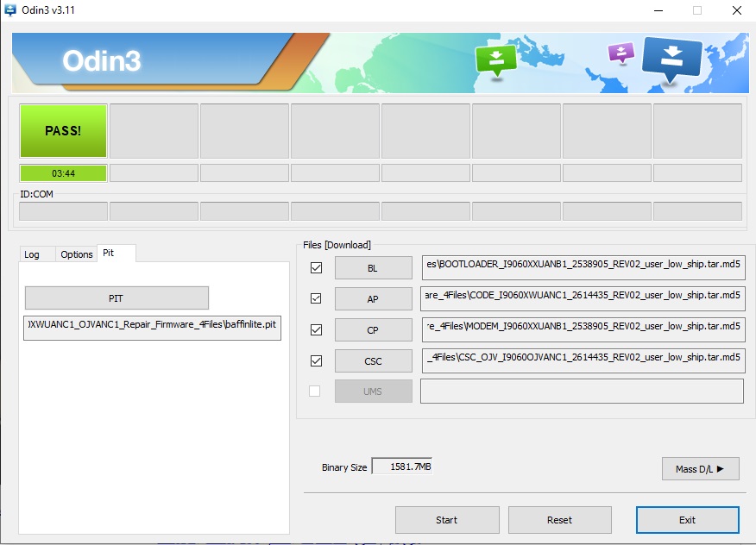
Task: Uncheck the CP file checkbox
Action: (x=316, y=329)
